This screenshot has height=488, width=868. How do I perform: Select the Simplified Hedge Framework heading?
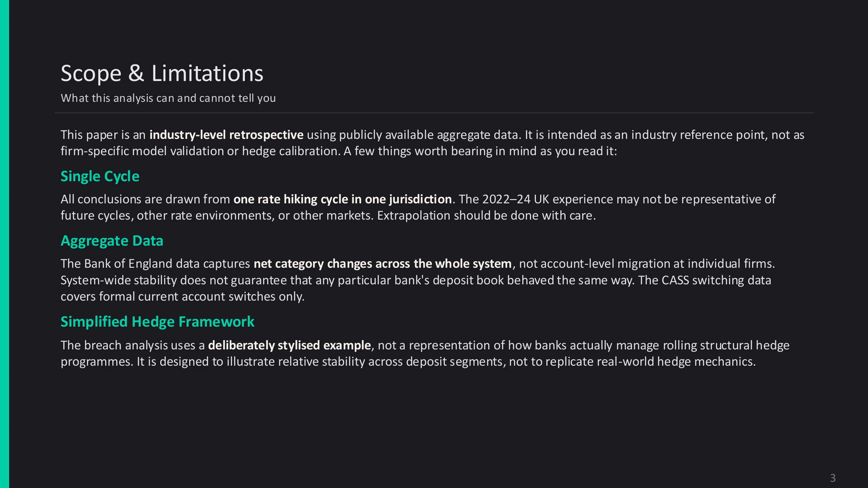(x=157, y=322)
